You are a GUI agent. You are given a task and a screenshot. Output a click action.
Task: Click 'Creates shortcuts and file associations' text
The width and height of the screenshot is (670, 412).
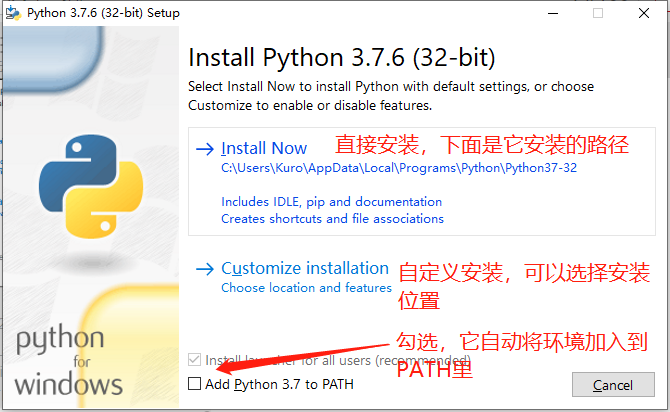[x=332, y=219]
